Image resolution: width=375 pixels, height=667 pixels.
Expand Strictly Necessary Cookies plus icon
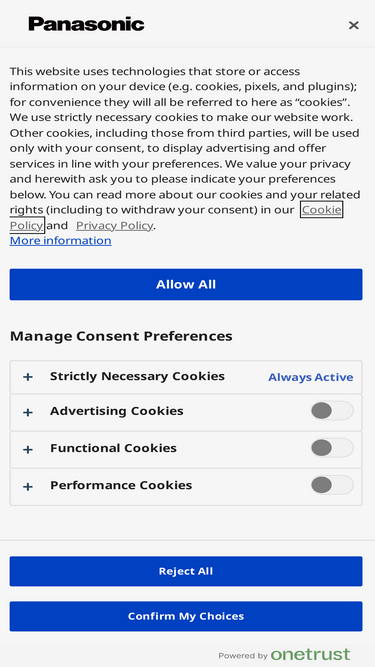click(x=28, y=377)
